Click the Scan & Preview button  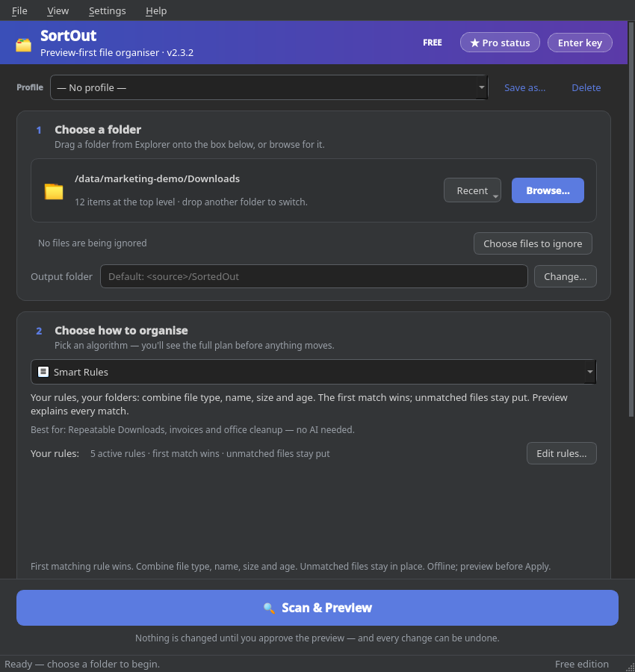[x=317, y=608]
